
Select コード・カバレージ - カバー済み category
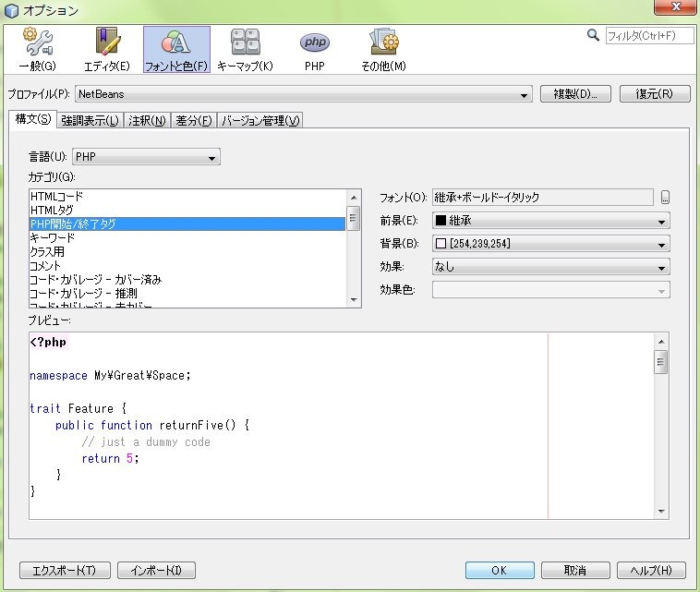tap(187, 280)
